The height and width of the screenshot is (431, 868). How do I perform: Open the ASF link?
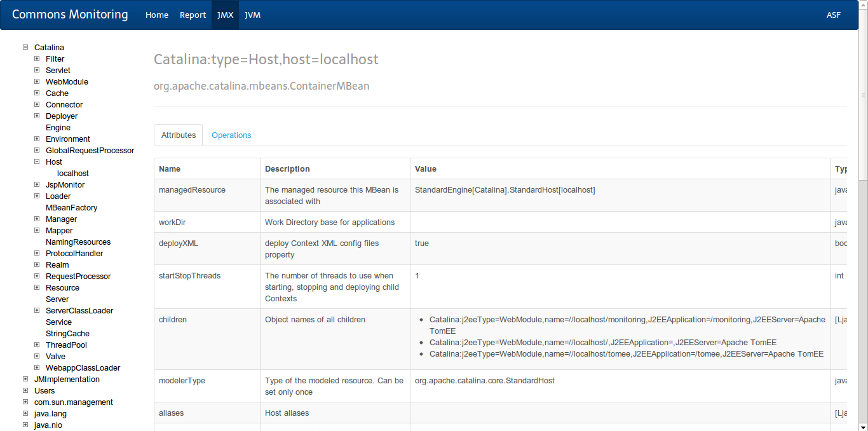click(833, 15)
